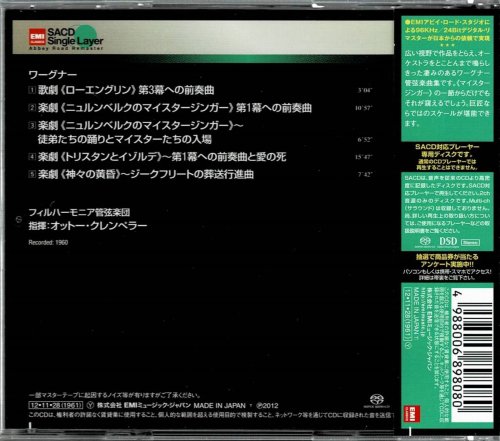Click the boxed Stereo mark next to DSD
Image resolution: width=500 pixels, height=441 pixels.
coord(470,242)
